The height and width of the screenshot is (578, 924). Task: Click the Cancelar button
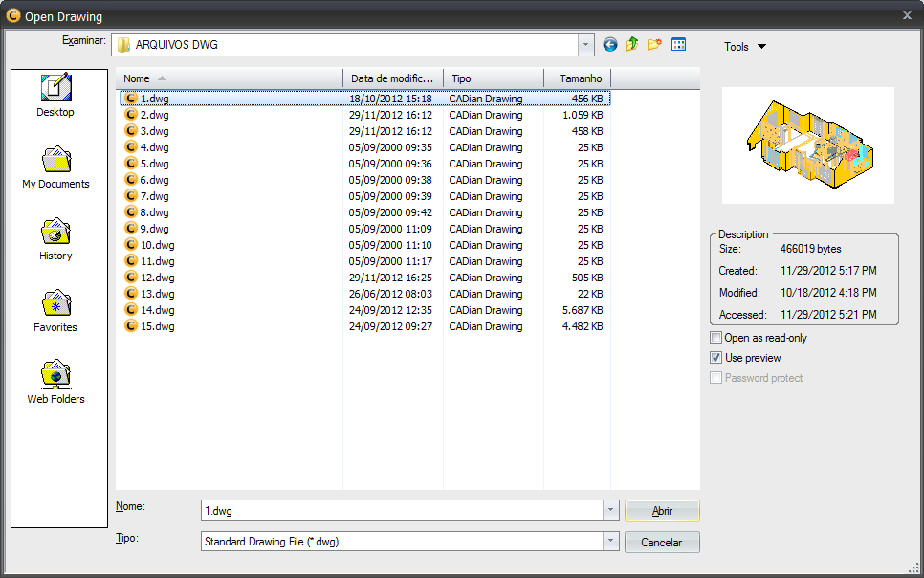(662, 542)
